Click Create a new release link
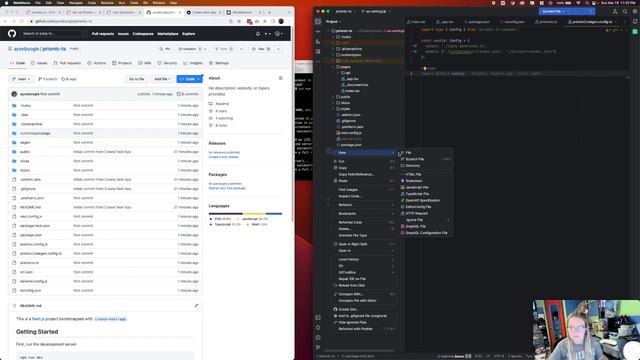 [223, 157]
